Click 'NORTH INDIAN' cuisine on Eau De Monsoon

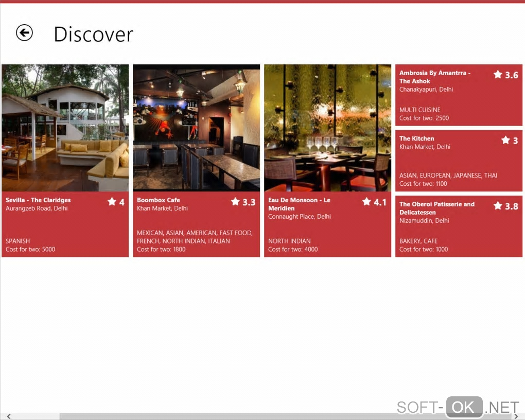289,241
